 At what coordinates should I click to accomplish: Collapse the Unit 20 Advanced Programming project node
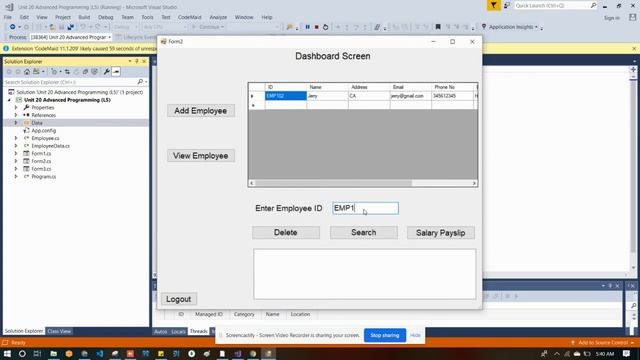[9, 100]
